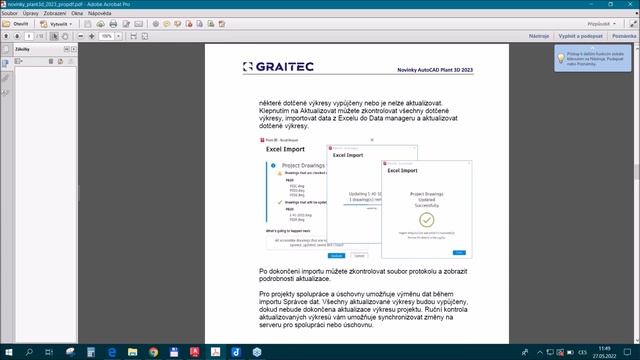Viewport: 640px width, 360px height.
Task: Click the taskbar clock showing 11:45
Action: pyautogui.click(x=604, y=352)
